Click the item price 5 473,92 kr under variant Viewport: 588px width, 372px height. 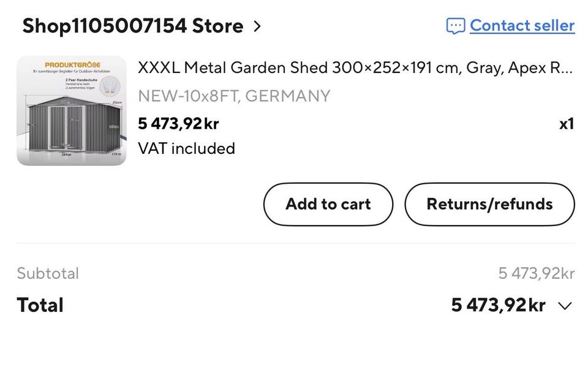coord(178,124)
